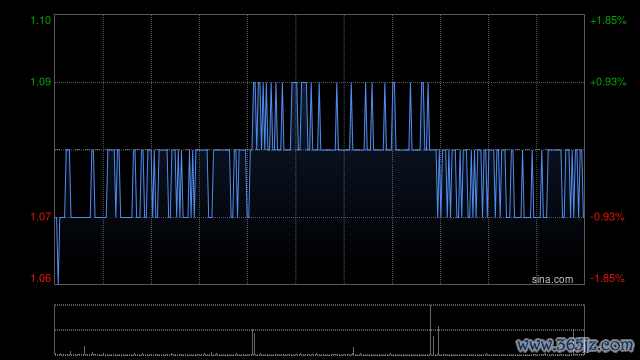Click the last price spike reaching 1.09
The image size is (640, 360).
click(x=427, y=83)
